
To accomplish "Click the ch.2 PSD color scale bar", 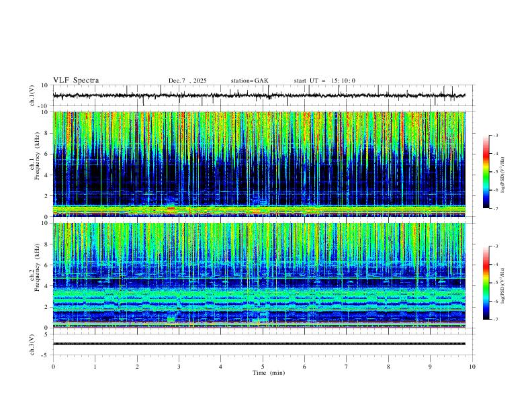I will (x=486, y=283).
